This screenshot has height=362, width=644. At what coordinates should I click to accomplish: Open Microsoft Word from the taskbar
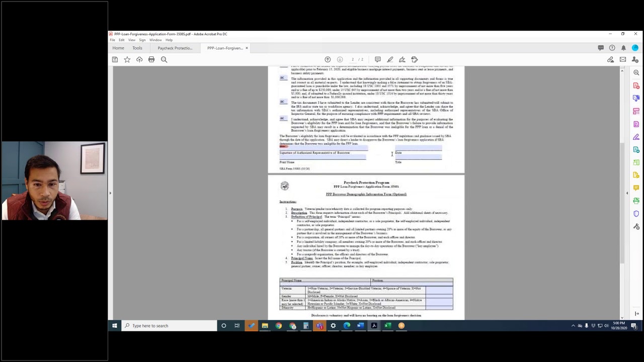pyautogui.click(x=360, y=326)
